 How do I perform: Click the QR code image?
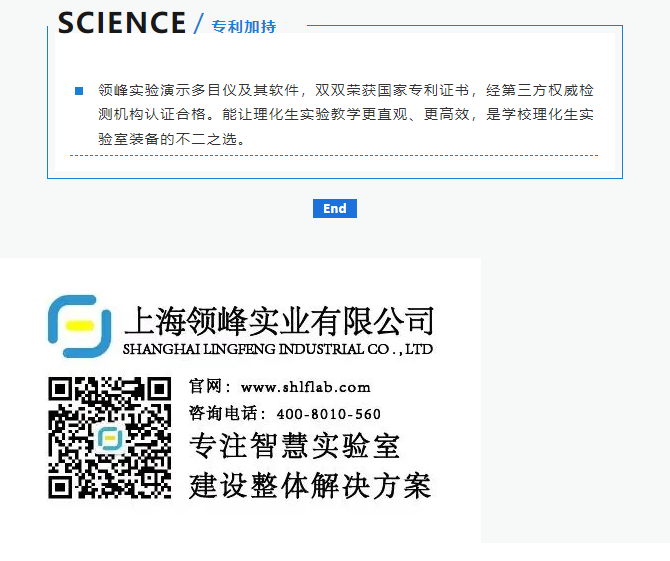[x=110, y=437]
